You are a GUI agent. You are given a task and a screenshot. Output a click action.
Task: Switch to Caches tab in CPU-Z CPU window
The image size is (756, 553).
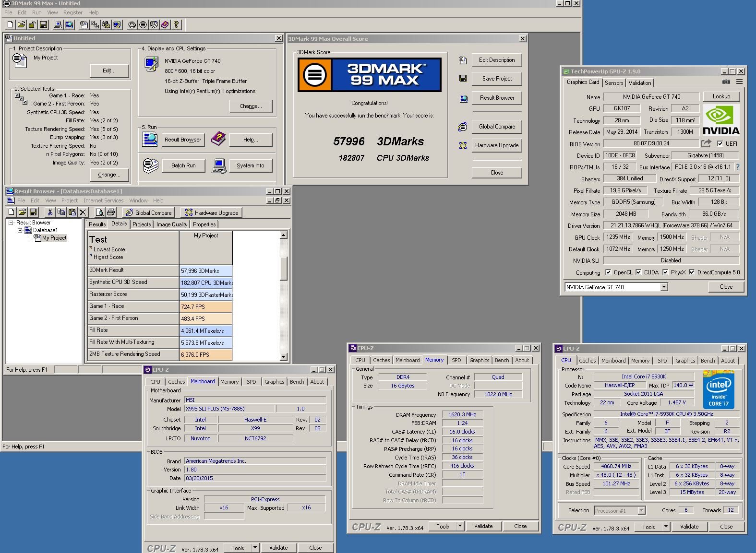click(x=587, y=361)
